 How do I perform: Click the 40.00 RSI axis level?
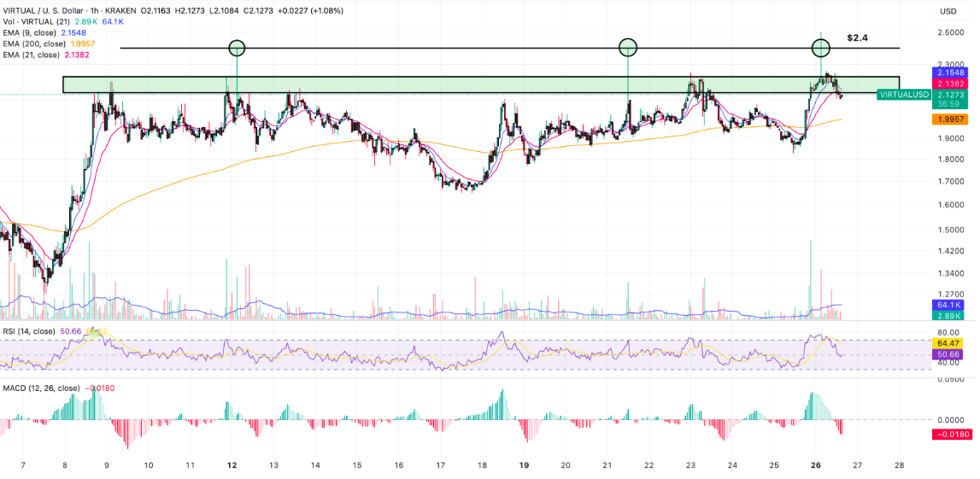point(948,363)
